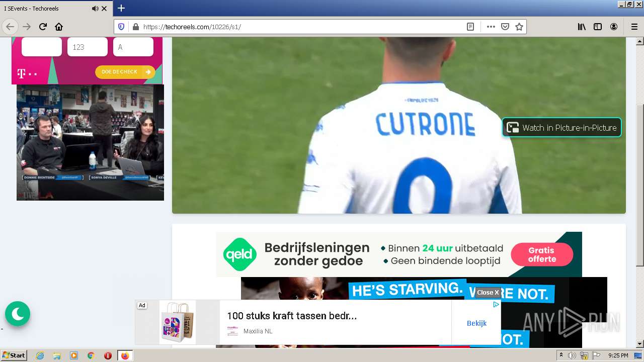Open Action Center flag icon

596,355
